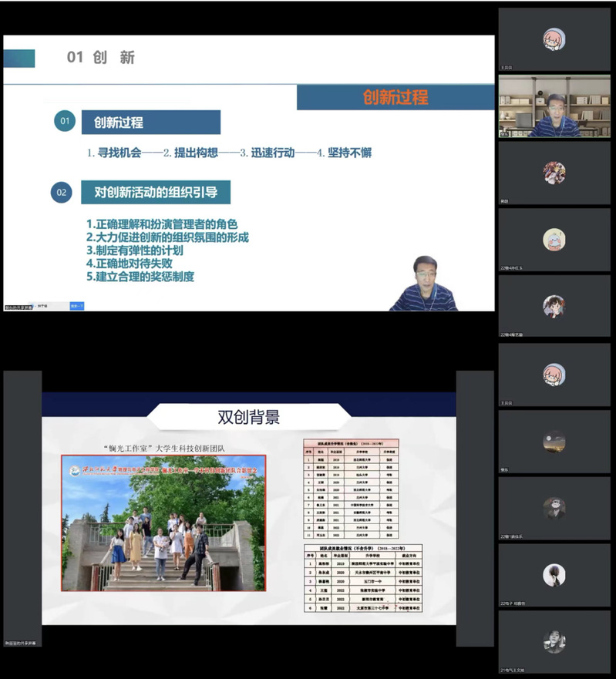Click the orange 创新过程 banner header

(x=396, y=97)
